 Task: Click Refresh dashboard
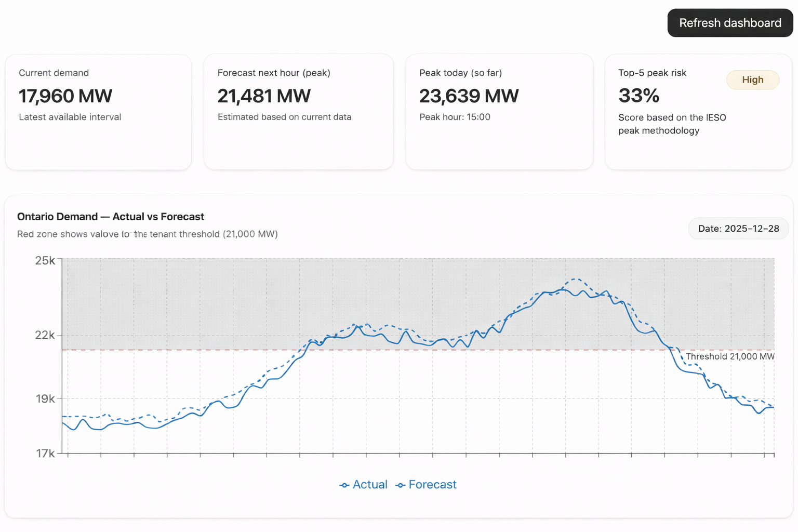click(x=729, y=23)
